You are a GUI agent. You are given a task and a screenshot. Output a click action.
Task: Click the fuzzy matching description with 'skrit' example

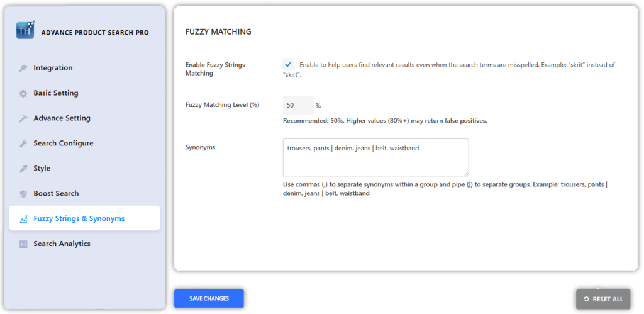[449, 70]
